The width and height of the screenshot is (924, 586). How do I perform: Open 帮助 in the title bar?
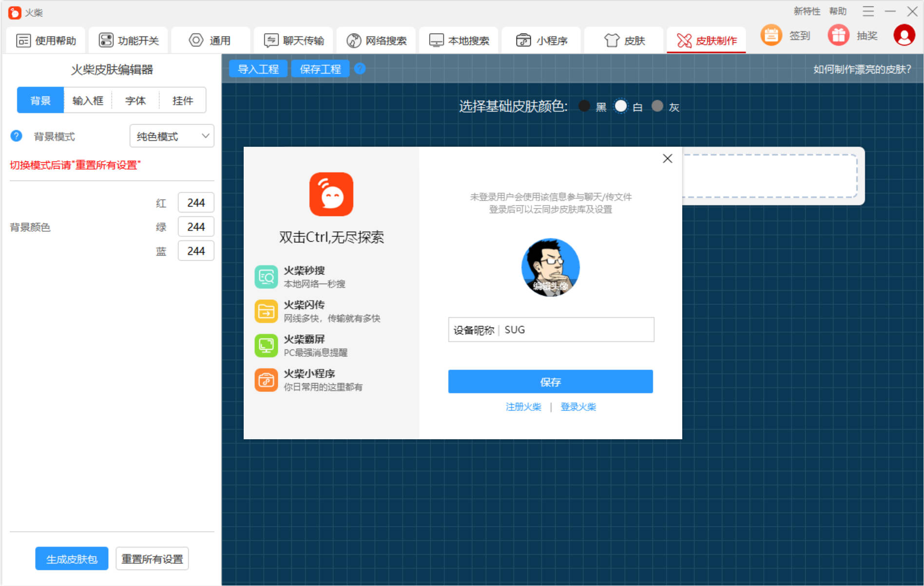tap(838, 11)
